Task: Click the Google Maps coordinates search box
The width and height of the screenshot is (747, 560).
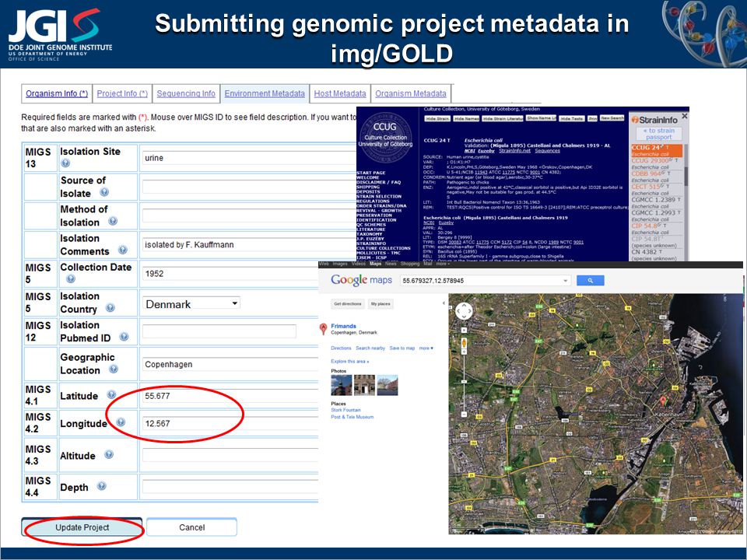Action: tap(485, 281)
